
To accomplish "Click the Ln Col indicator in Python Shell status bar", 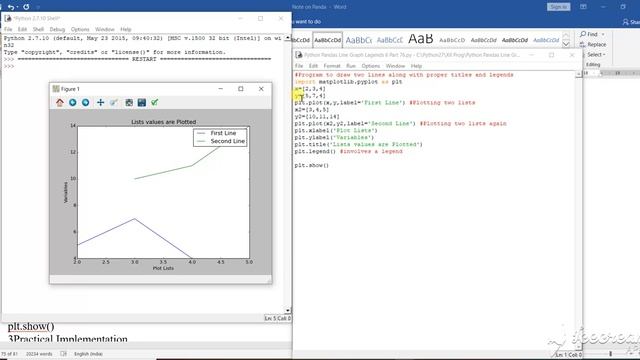I will pyautogui.click(x=278, y=318).
